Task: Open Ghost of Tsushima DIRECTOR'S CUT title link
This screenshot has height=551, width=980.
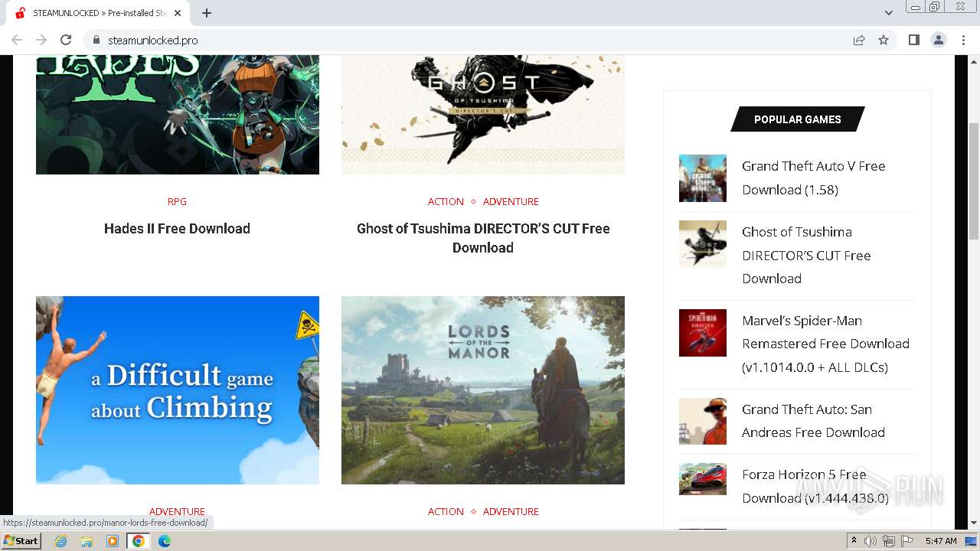Action: coord(483,238)
